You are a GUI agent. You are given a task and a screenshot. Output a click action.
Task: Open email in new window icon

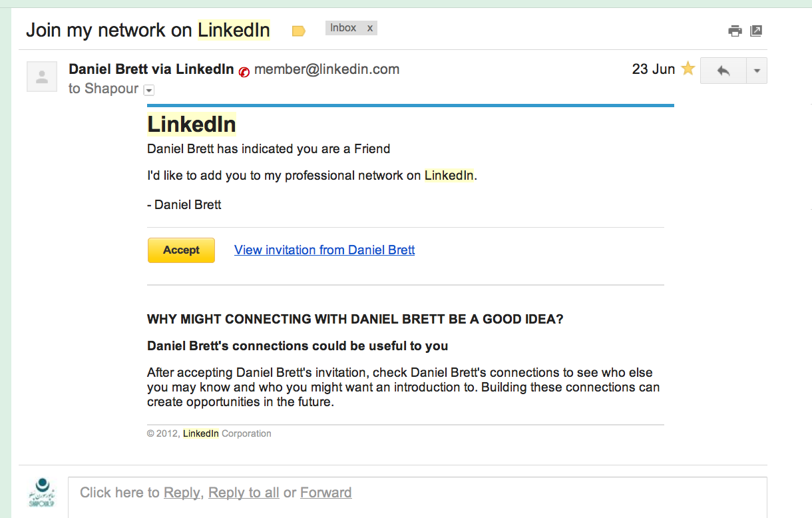(x=756, y=31)
